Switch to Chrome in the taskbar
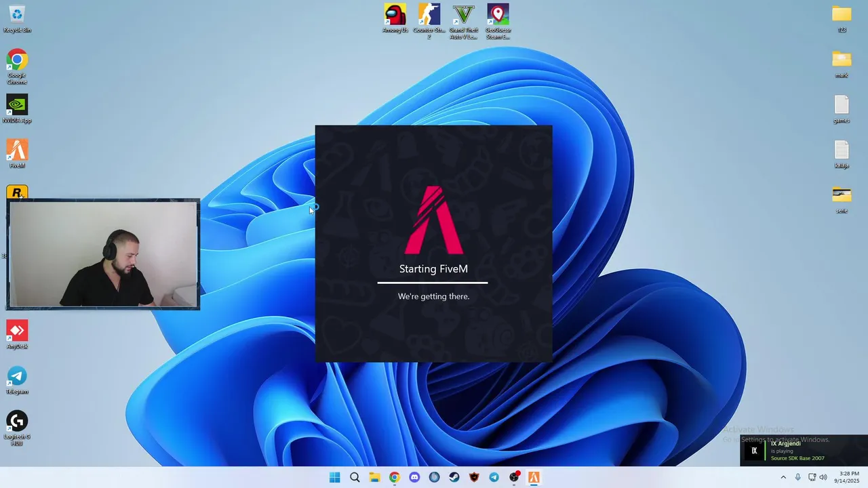Screen dimensions: 868x488 (395, 477)
